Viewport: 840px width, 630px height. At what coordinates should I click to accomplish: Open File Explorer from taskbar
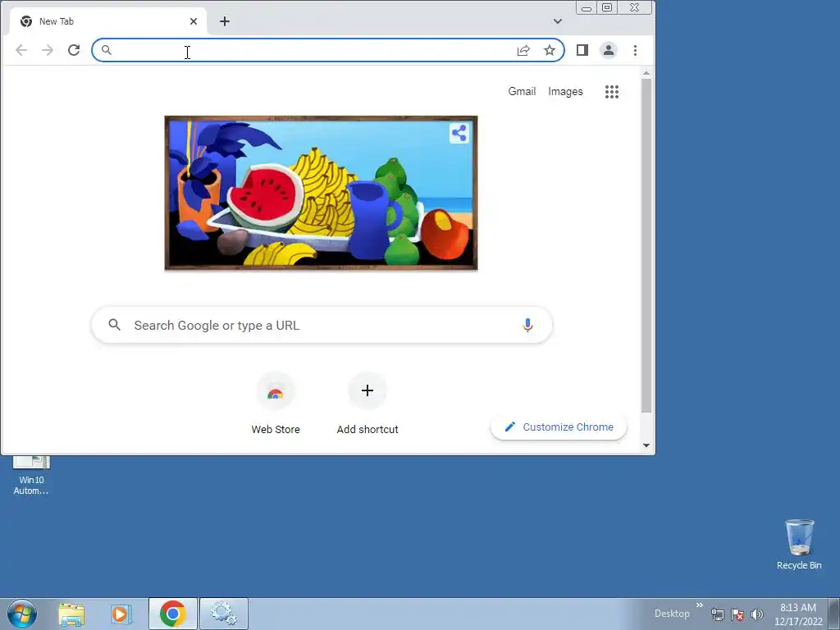coord(71,614)
